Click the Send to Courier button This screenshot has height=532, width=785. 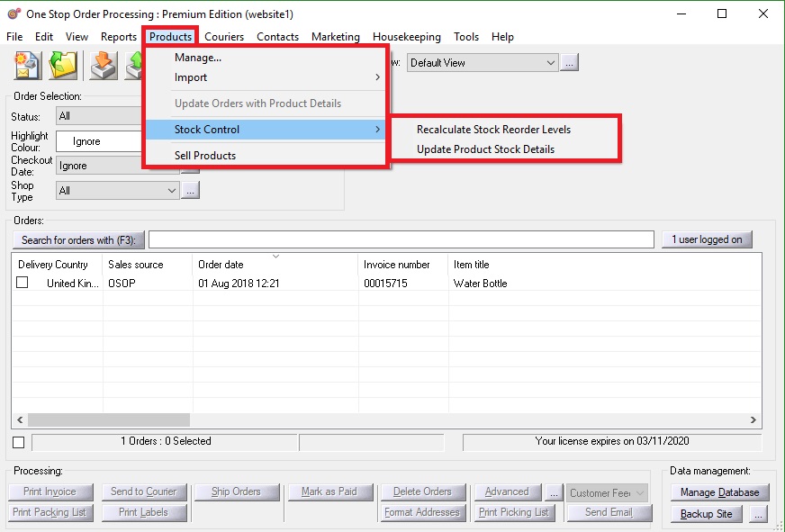coord(144,492)
